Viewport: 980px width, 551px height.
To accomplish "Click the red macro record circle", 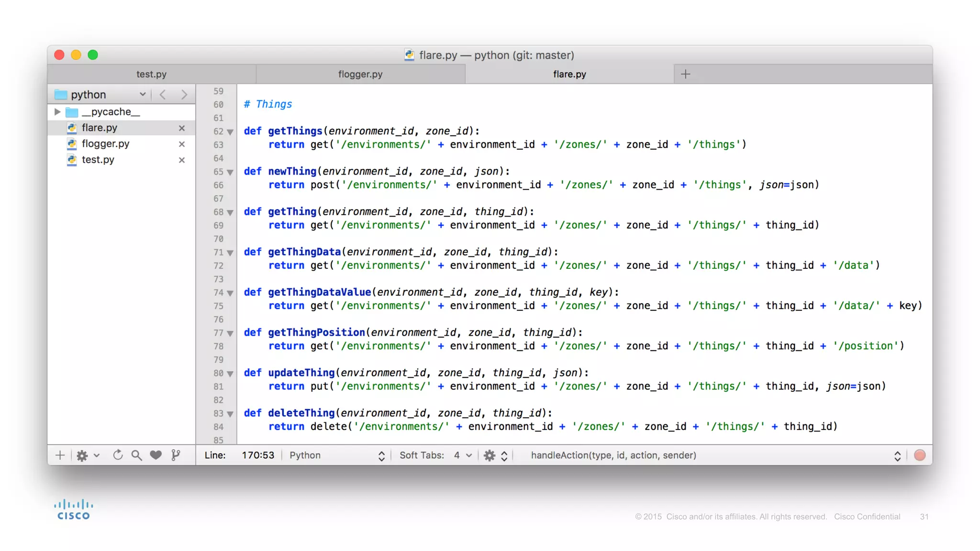I will 919,455.
